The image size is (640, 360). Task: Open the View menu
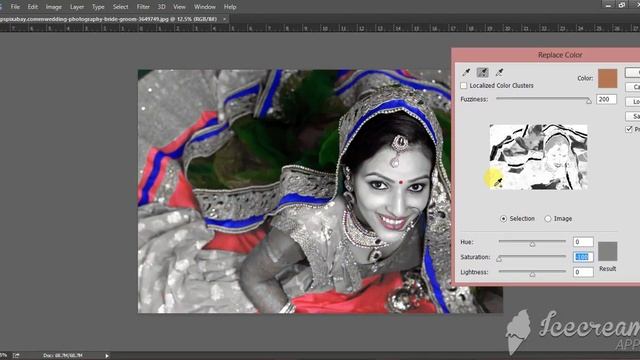pyautogui.click(x=179, y=7)
